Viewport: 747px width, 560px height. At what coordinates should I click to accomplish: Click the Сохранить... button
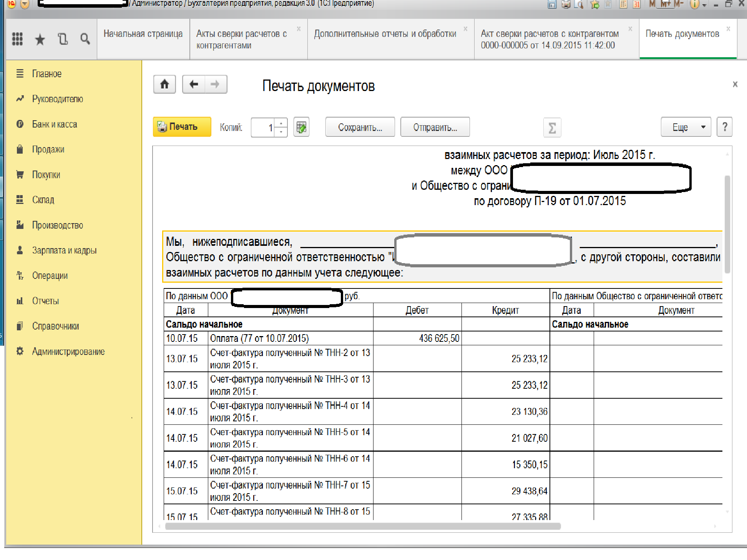point(360,127)
